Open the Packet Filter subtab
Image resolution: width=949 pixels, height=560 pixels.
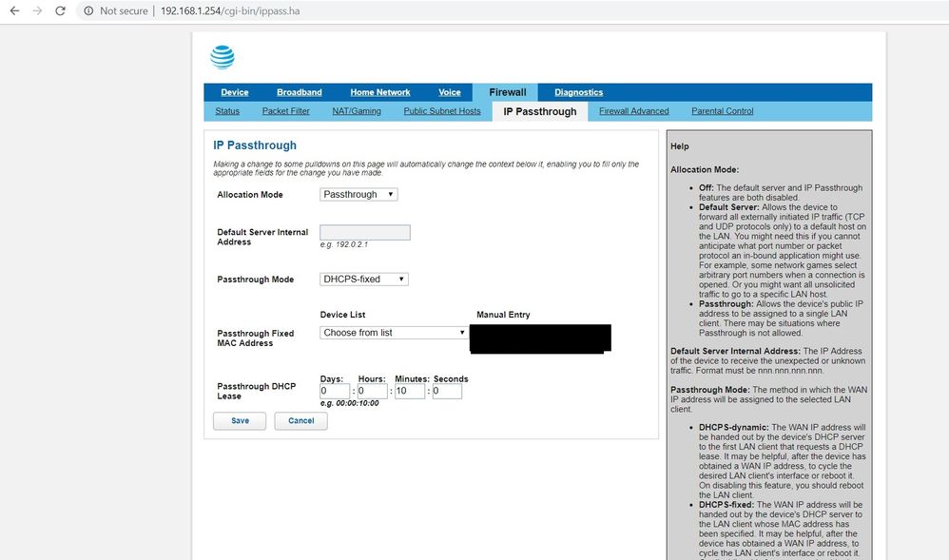click(285, 111)
